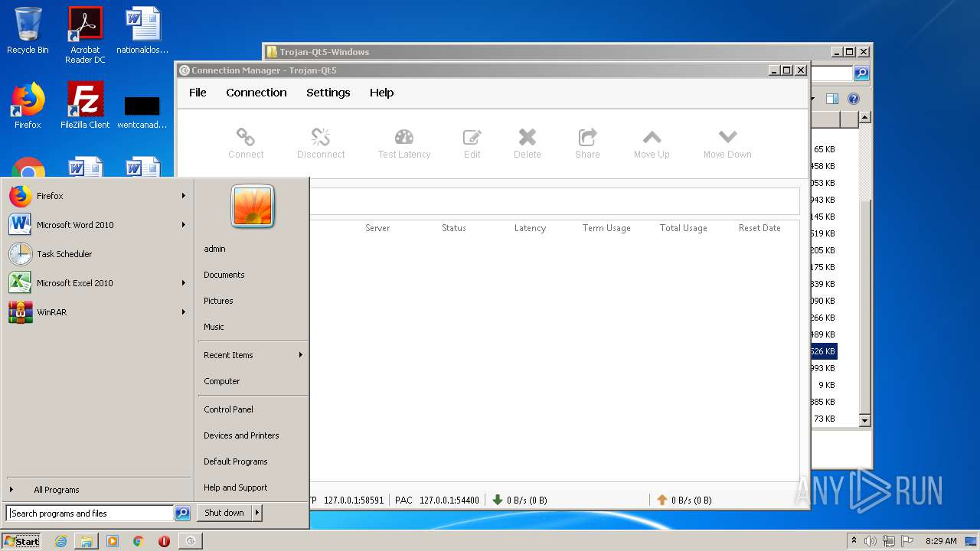Image resolution: width=980 pixels, height=551 pixels.
Task: Click the Server column header
Action: [x=377, y=228]
